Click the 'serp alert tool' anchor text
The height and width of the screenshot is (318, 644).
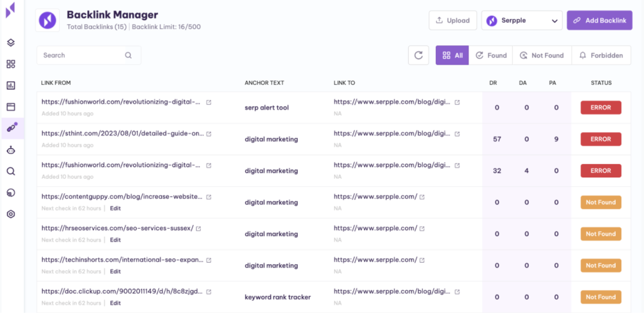tap(267, 107)
